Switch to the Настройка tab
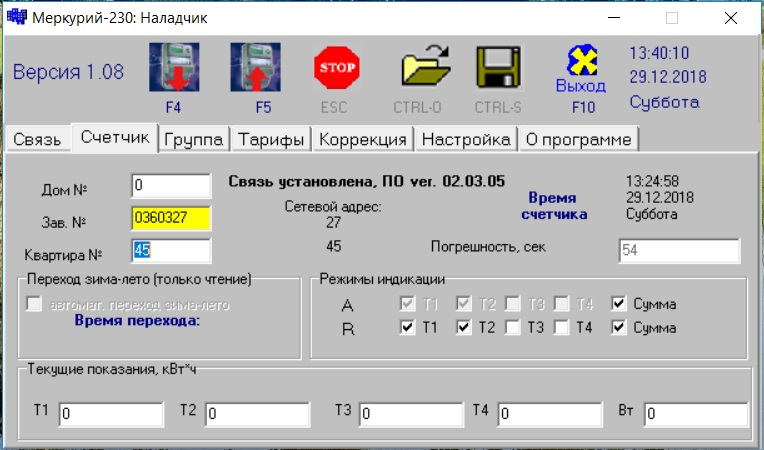The width and height of the screenshot is (764, 450). point(466,139)
